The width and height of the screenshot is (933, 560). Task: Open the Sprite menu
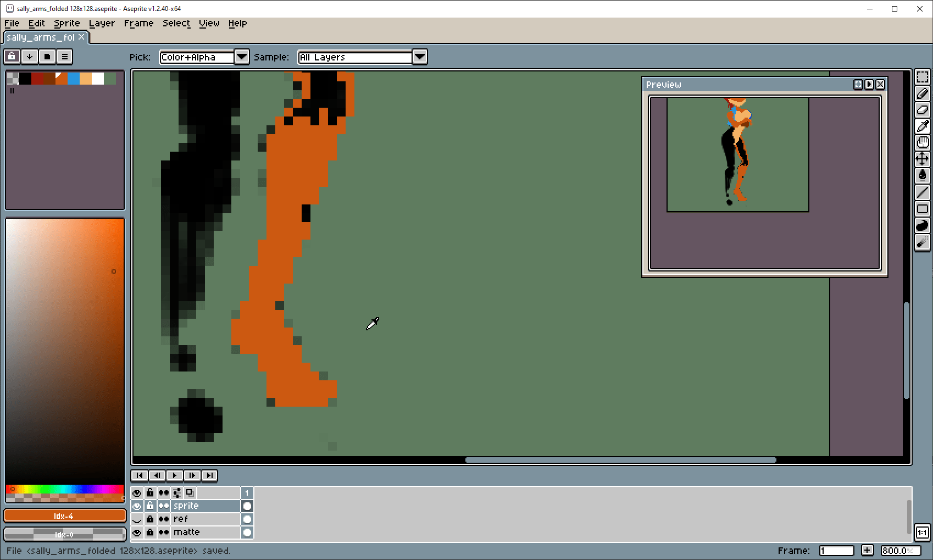coord(66,23)
